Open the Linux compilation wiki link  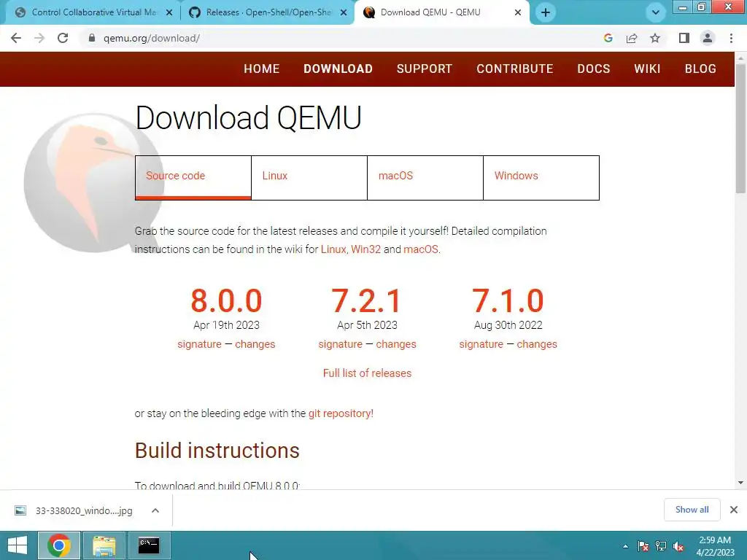point(333,249)
